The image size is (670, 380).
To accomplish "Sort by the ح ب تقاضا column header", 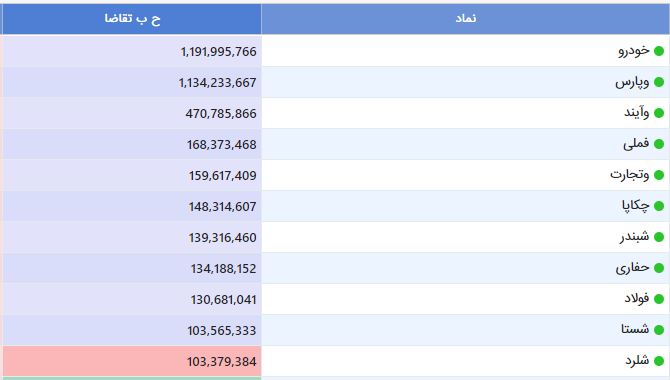I will tap(132, 18).
